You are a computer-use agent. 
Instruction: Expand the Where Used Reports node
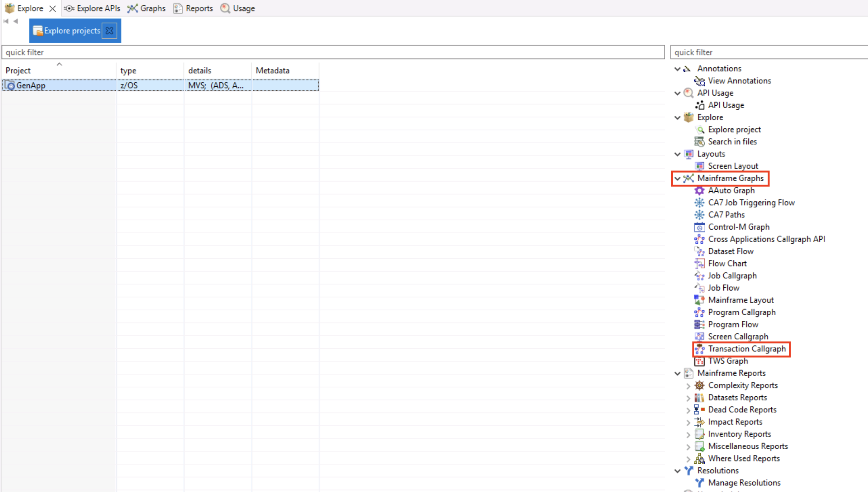tap(688, 459)
